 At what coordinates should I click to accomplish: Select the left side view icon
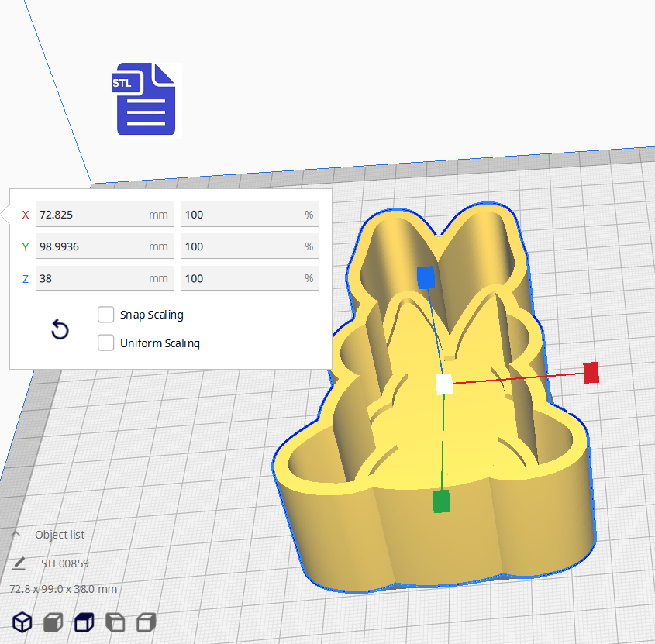[115, 622]
